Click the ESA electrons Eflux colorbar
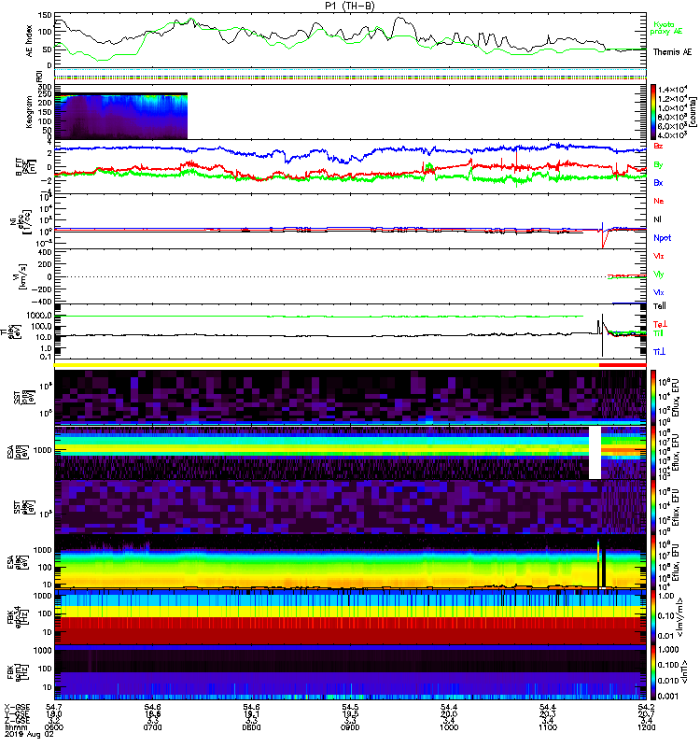 pyautogui.click(x=653, y=562)
